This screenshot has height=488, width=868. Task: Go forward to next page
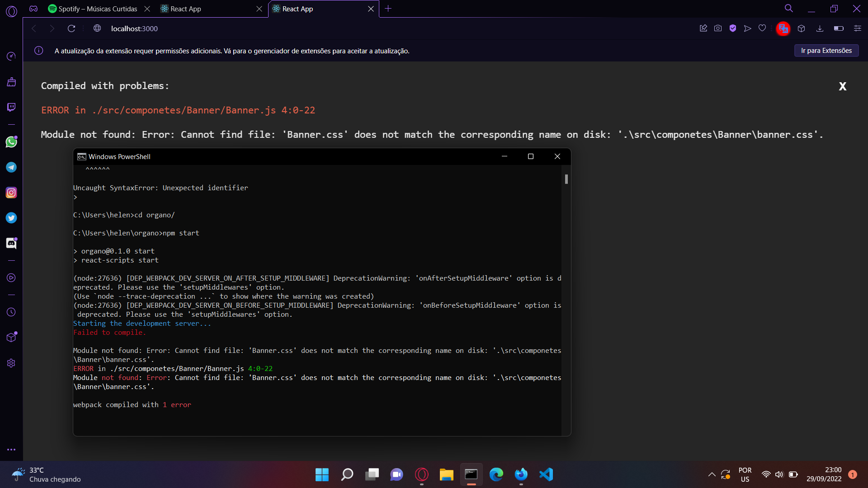point(52,28)
